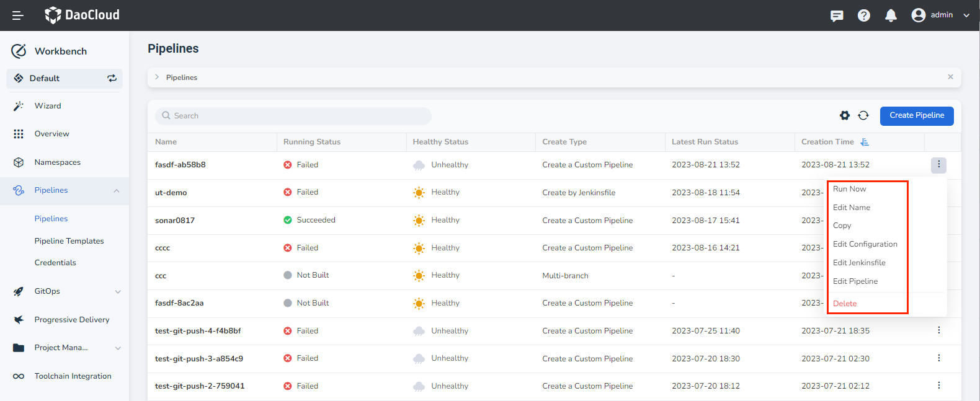Viewport: 980px width, 401px height.
Task: Click the pipeline Search input field
Action: (293, 116)
